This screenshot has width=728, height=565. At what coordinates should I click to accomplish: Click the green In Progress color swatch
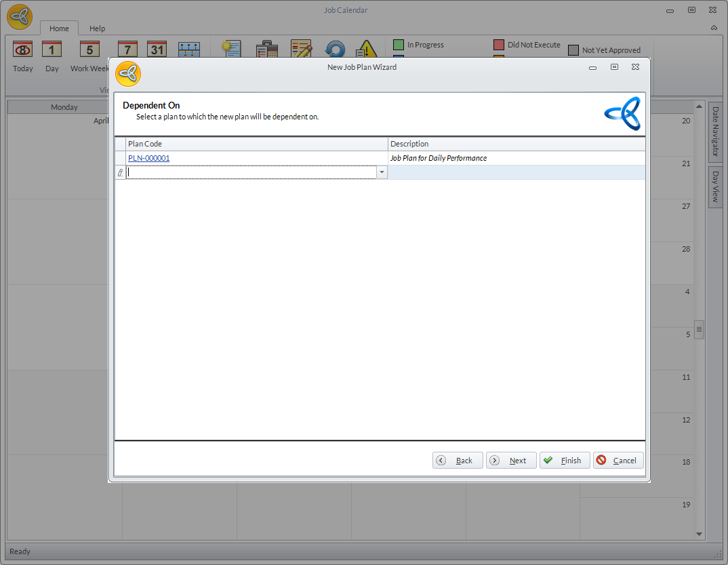click(x=399, y=45)
